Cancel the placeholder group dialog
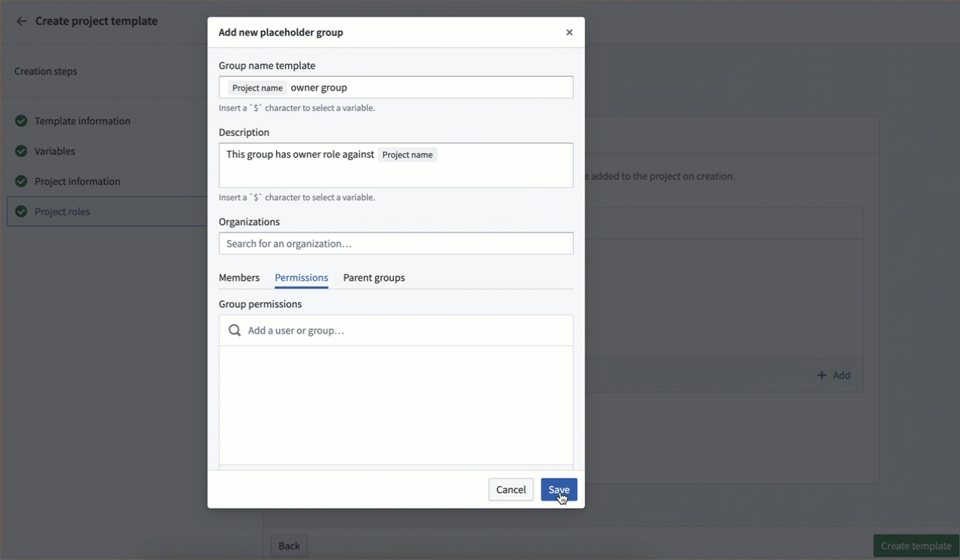960x560 pixels. [511, 490]
